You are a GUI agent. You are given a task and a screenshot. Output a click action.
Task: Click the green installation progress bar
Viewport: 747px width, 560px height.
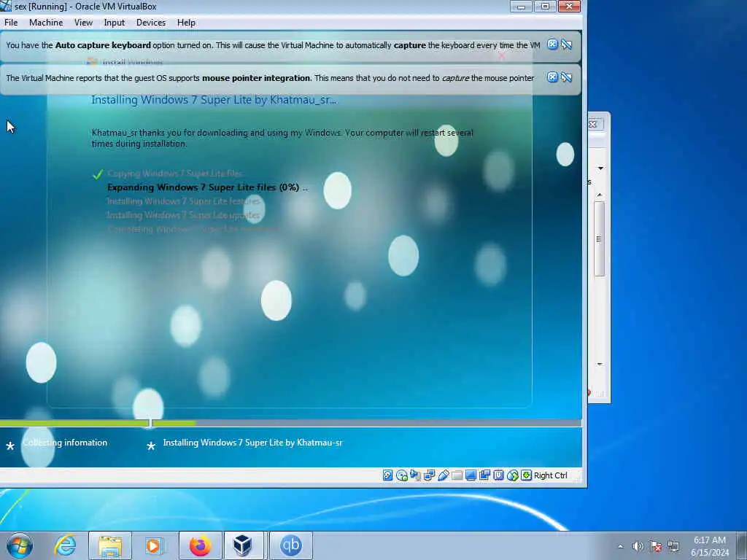point(98,423)
